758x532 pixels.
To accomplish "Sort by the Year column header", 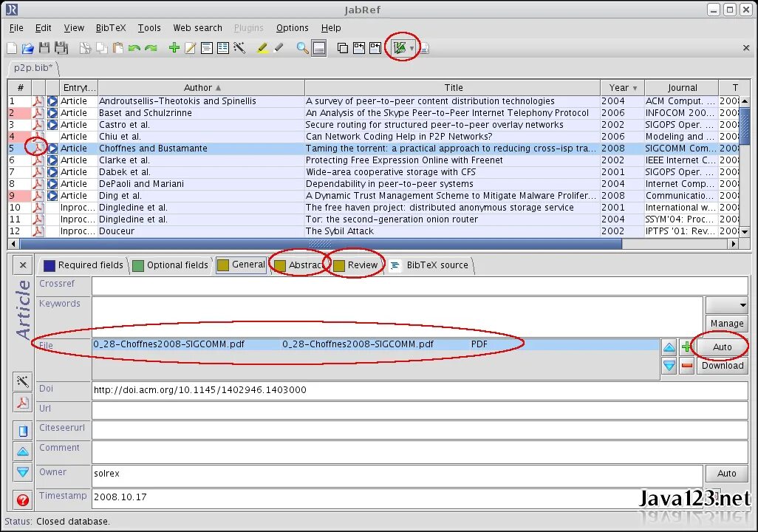I will tap(622, 87).
